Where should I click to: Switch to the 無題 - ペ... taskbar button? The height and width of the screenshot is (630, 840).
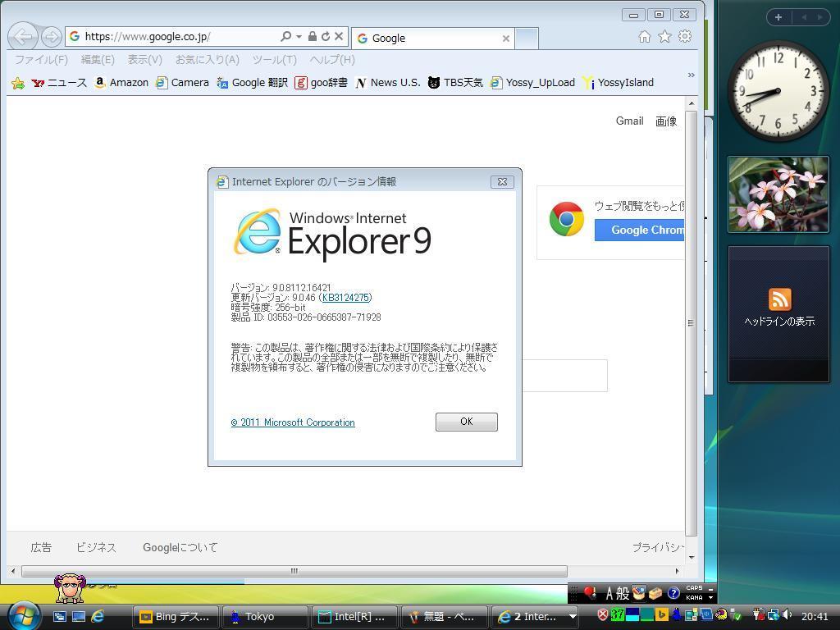[444, 617]
